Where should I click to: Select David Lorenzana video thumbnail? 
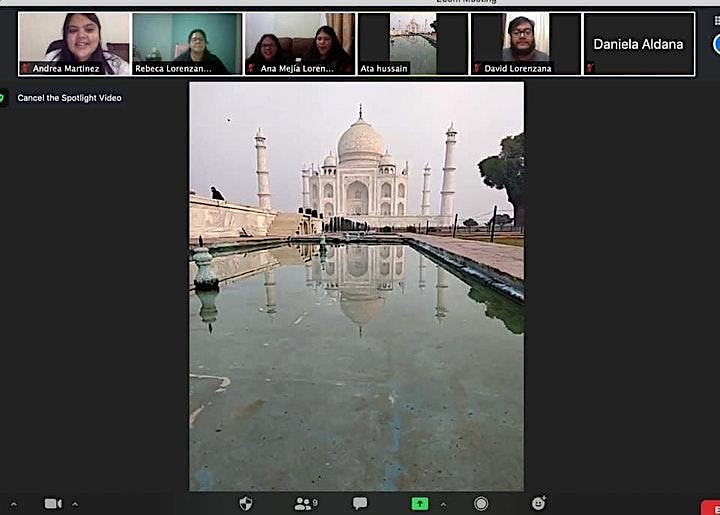click(x=526, y=44)
